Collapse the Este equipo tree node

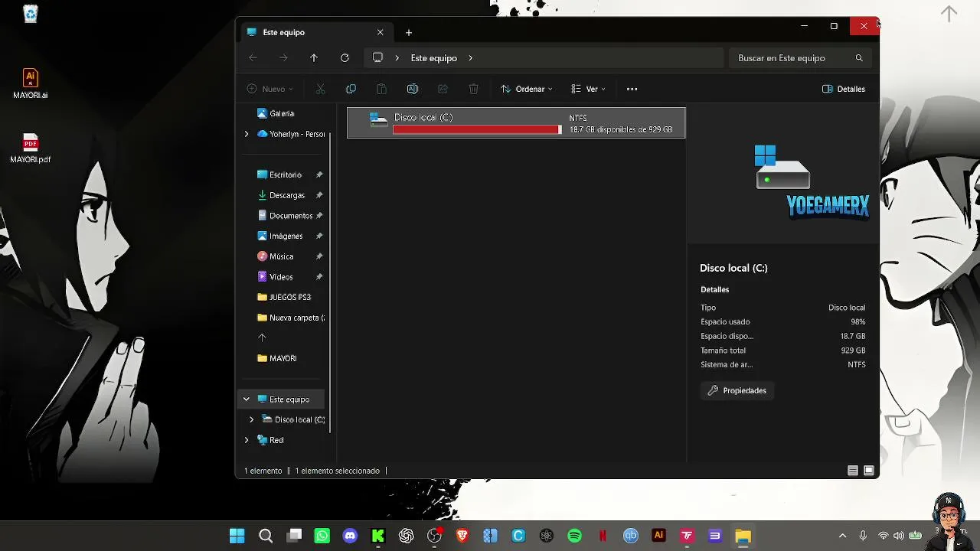tap(247, 399)
